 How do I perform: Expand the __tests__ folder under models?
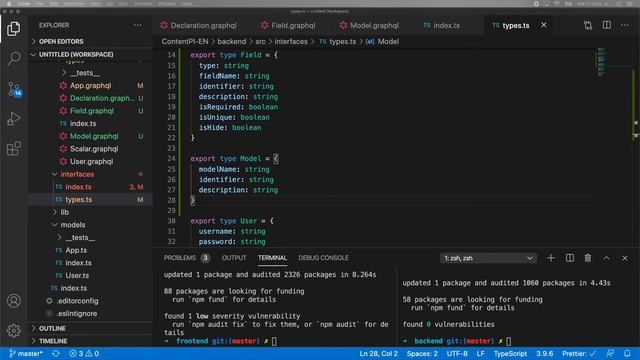click(80, 238)
